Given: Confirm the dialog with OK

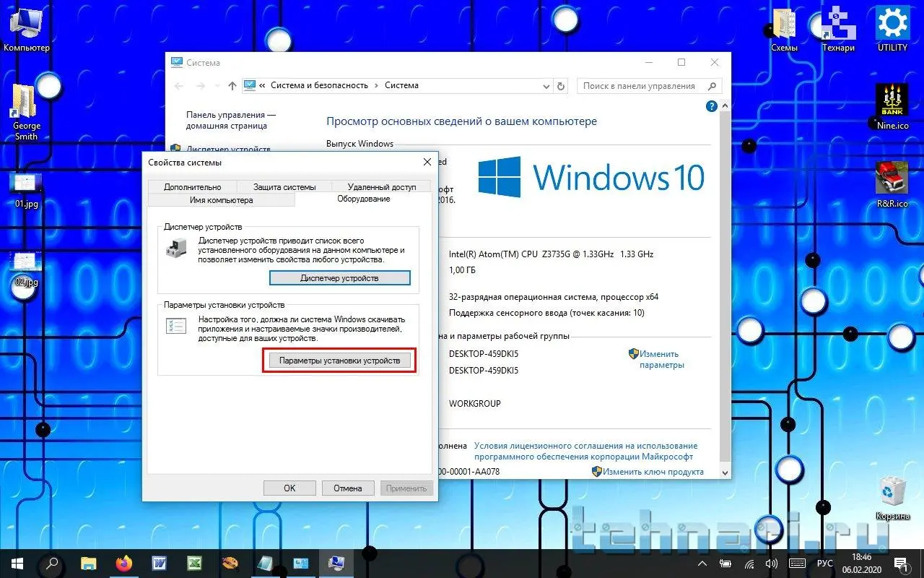Looking at the screenshot, I should click(289, 488).
